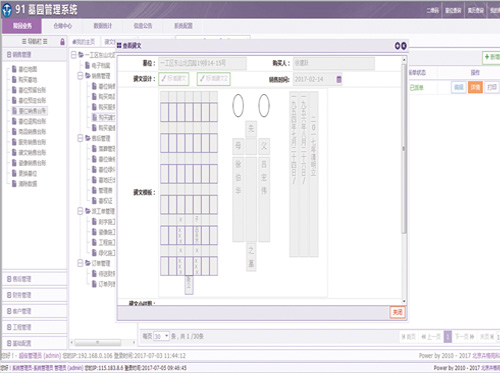The height and width of the screenshot is (373, 500).
Task: Click the tree panel horizontal scrollbar
Action: [x=98, y=342]
